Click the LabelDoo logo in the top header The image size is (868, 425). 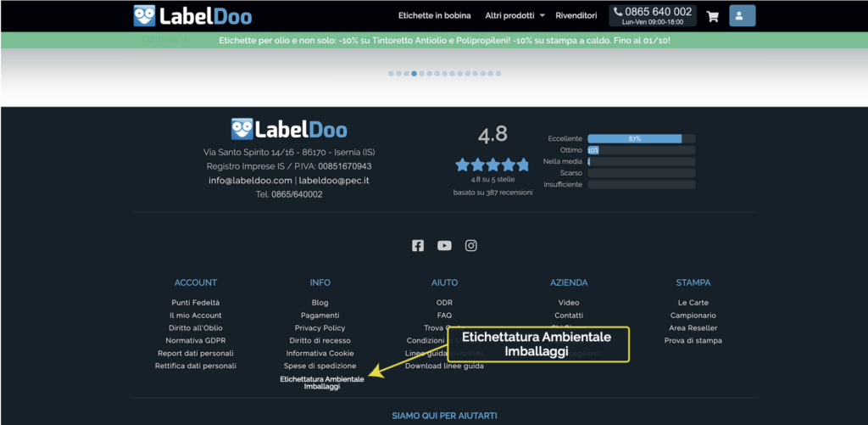click(x=192, y=15)
